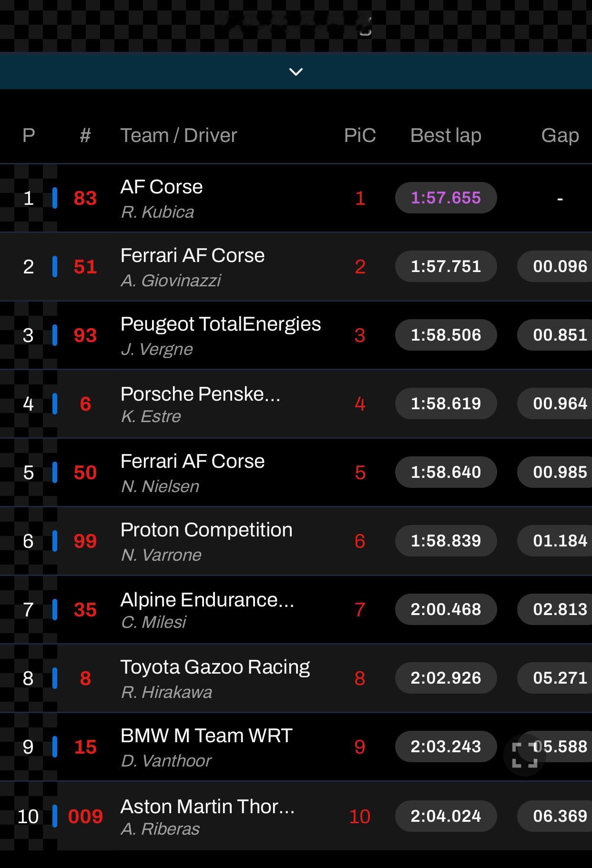This screenshot has width=592, height=868.
Task: Sort by the Best lap column header
Action: 446,135
